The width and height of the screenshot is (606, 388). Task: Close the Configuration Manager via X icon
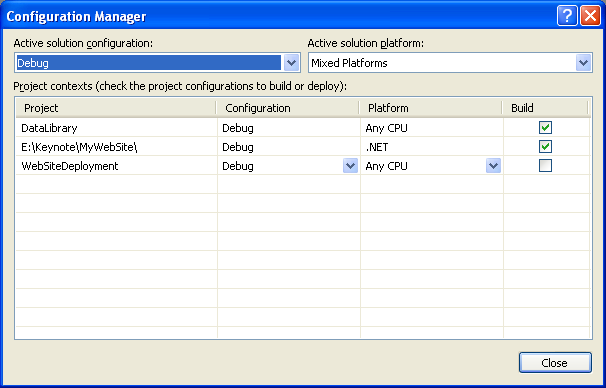[x=591, y=16]
